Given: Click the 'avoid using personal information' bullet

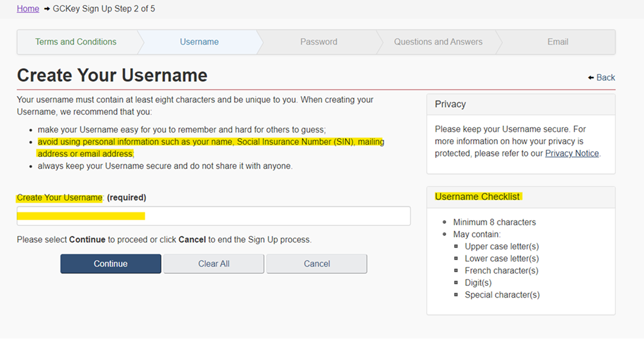Looking at the screenshot, I should tap(211, 148).
